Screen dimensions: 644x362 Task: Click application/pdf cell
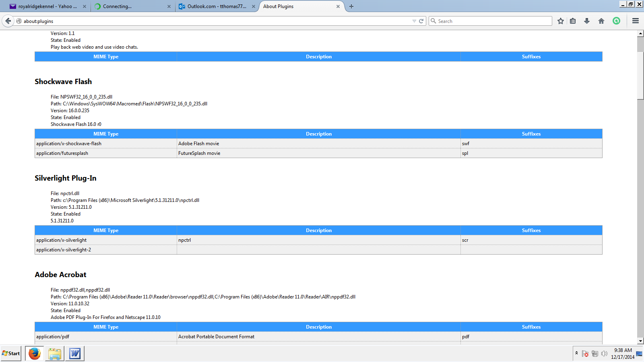[106, 337]
